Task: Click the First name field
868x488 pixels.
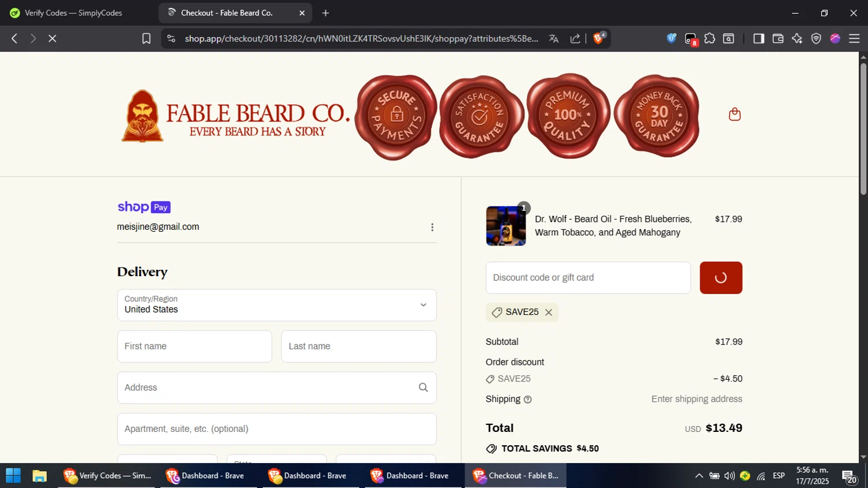Action: coord(194,346)
